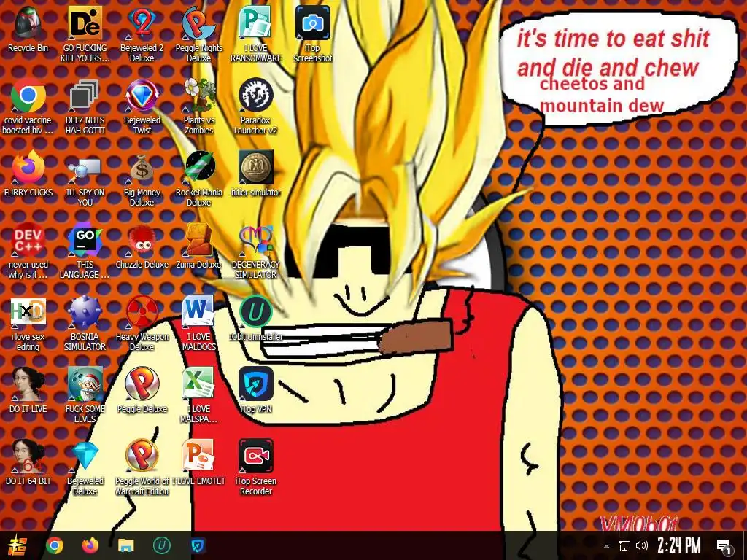Expand the hidden system tray icons
This screenshot has height=560, width=747.
pos(606,546)
